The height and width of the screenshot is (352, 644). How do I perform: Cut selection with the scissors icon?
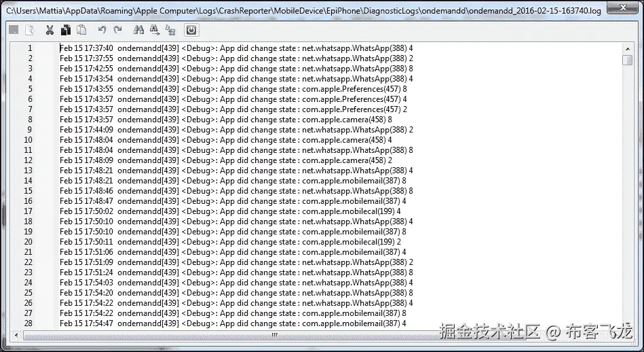pos(50,30)
